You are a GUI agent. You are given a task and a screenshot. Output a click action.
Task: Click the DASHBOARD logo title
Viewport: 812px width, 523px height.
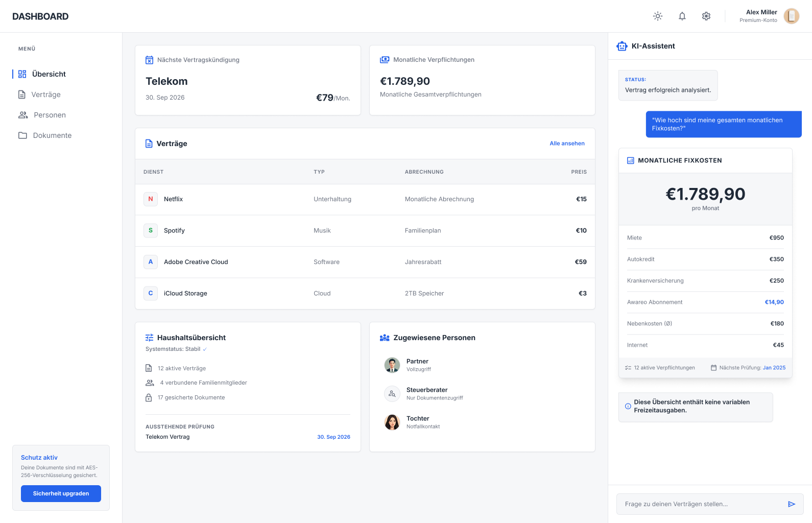pos(40,16)
